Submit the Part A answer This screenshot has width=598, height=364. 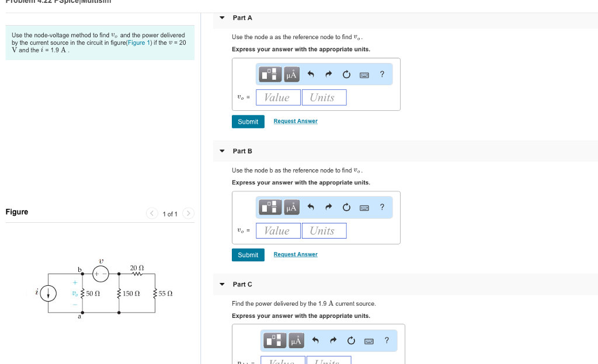(248, 121)
